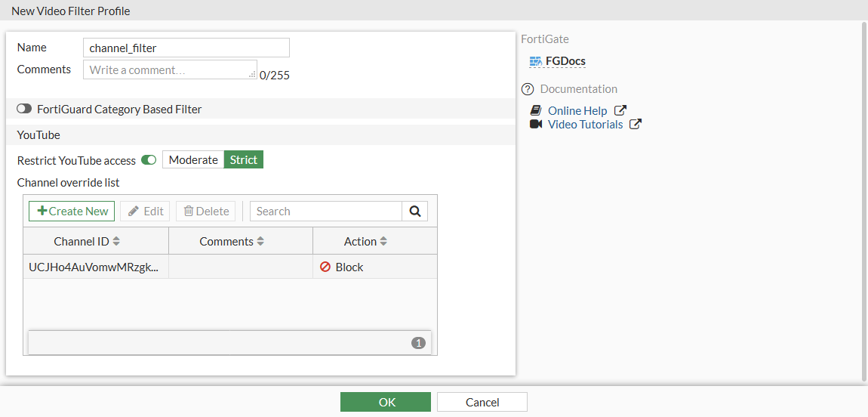Sort list by Comments column
The height and width of the screenshot is (417, 868).
click(x=232, y=242)
